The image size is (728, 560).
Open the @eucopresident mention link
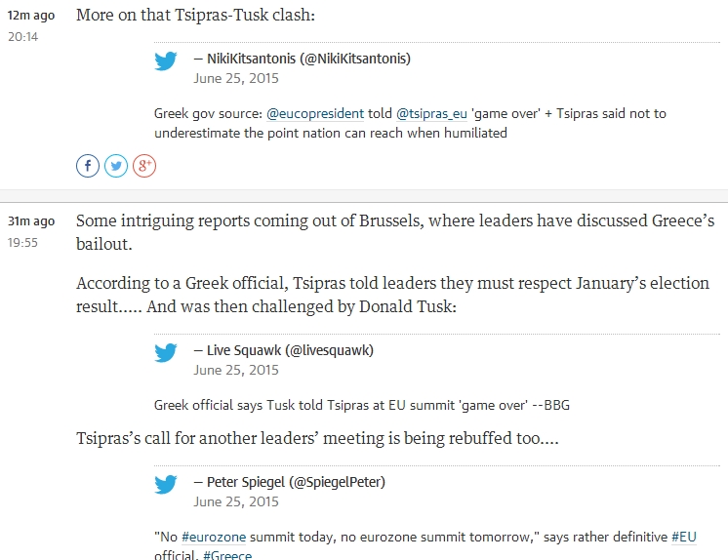click(x=315, y=114)
